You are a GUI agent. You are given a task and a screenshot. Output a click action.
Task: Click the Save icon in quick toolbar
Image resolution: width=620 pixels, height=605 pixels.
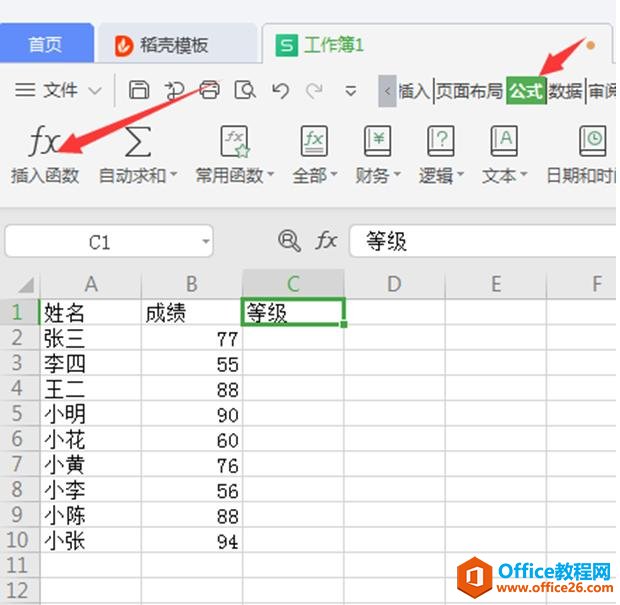coord(139,90)
